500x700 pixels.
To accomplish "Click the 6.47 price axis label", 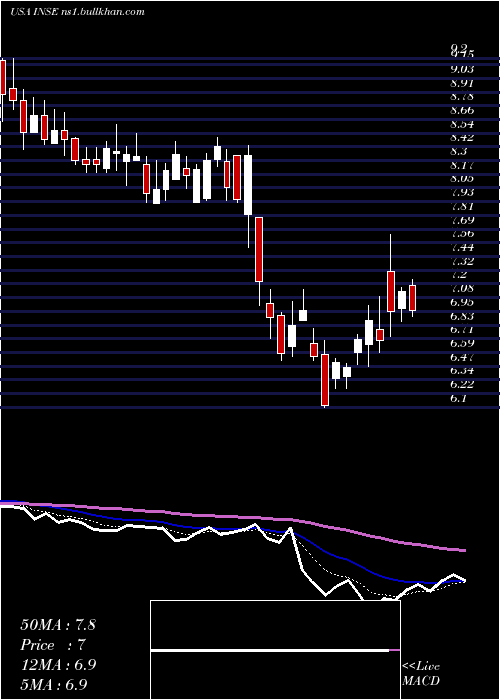I will (x=462, y=357).
